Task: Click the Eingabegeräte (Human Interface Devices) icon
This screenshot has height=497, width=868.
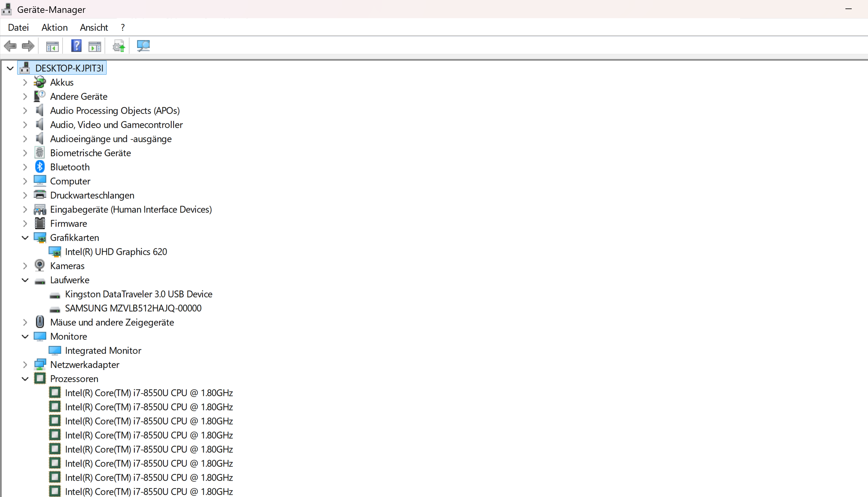Action: click(x=40, y=209)
